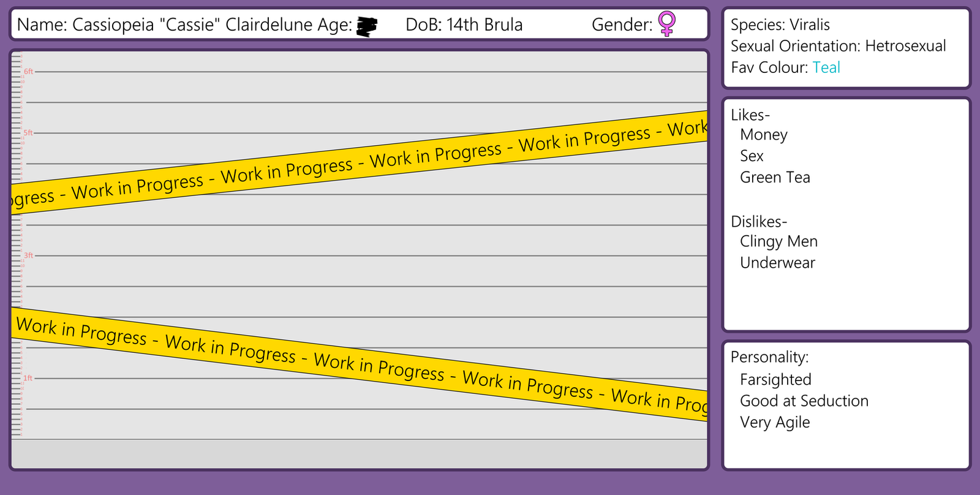Click the black scribble covering Age
Screen dimensions: 980x495
coord(367,26)
